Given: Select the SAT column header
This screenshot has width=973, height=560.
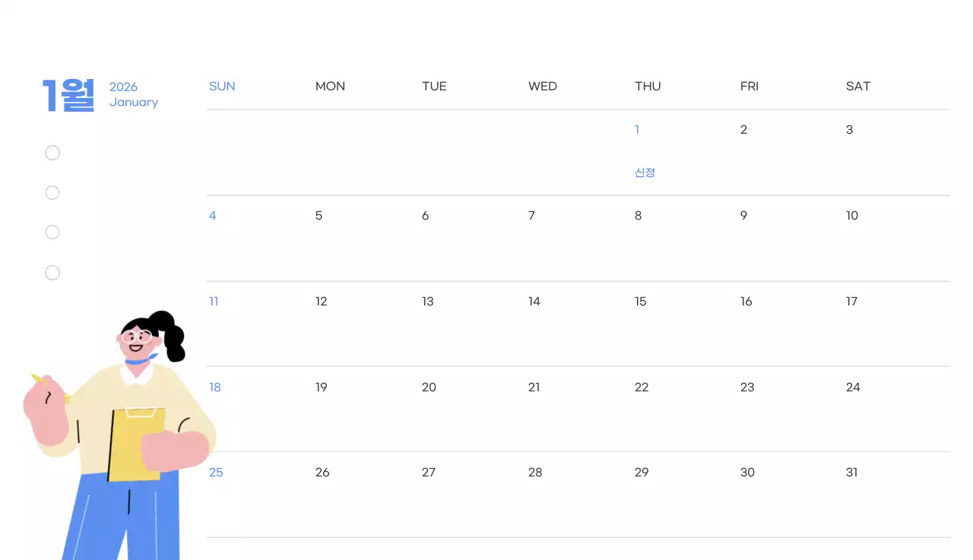Looking at the screenshot, I should [x=858, y=87].
